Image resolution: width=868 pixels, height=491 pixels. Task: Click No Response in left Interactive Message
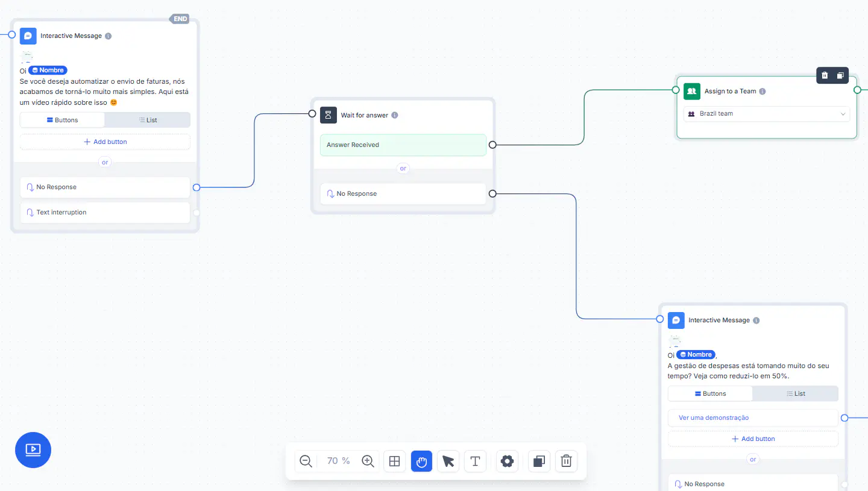105,187
